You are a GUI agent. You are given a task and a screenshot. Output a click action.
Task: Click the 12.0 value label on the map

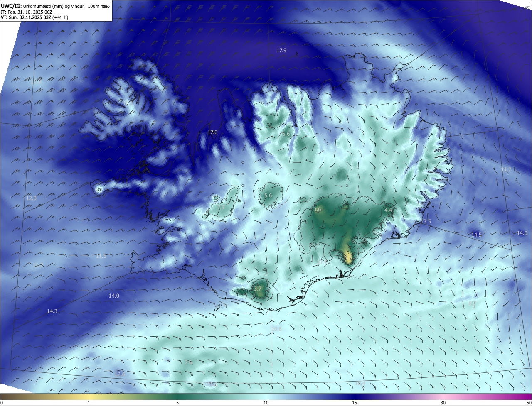(31, 198)
